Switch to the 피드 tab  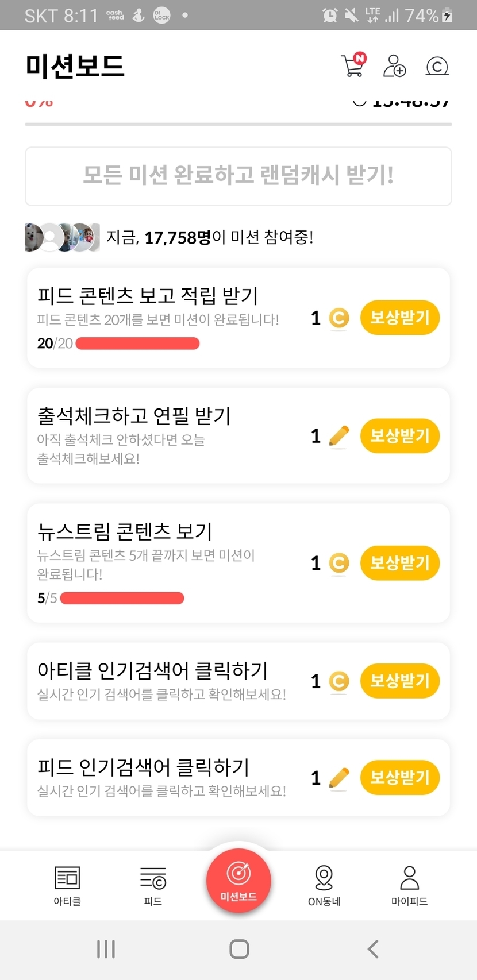(153, 885)
